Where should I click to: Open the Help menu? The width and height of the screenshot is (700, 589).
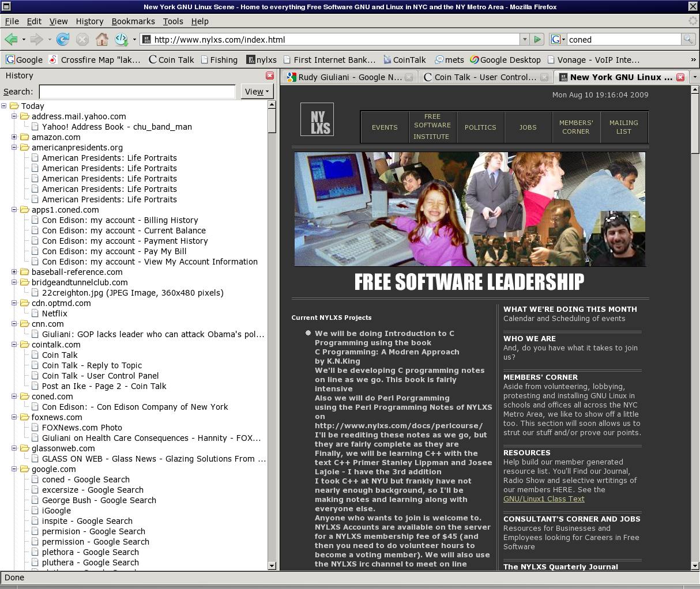(200, 21)
